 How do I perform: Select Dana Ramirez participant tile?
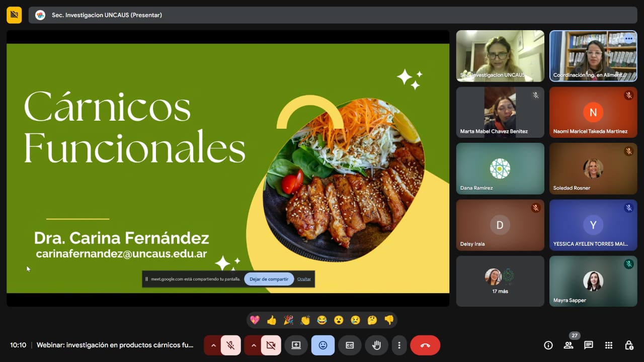500,168
